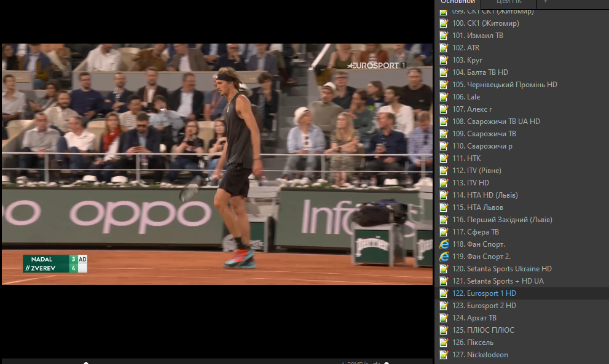609x364 pixels.
Task: Click the playlist icon next to 102. ATR
Action: (x=444, y=48)
